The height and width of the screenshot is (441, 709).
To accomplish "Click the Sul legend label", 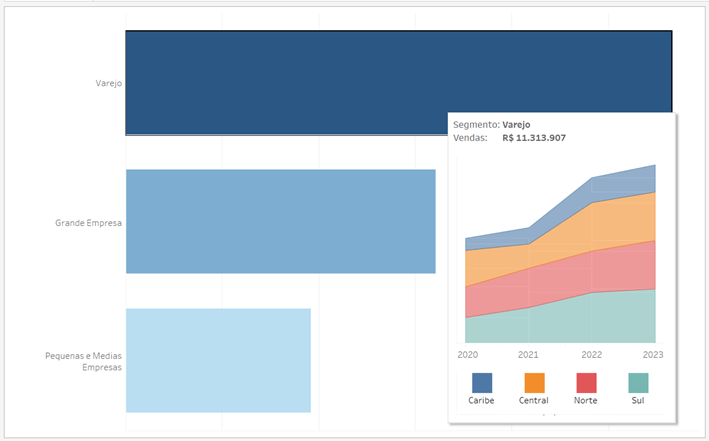I will 638,400.
